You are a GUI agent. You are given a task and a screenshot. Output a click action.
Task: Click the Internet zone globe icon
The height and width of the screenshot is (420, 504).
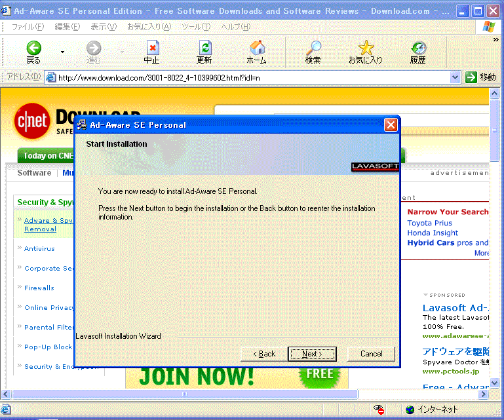pos(410,410)
